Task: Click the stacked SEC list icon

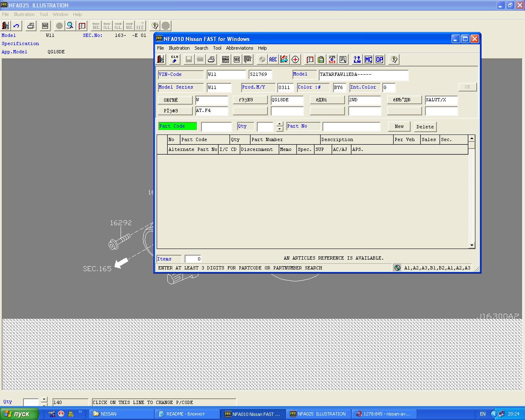Action: pos(248,59)
